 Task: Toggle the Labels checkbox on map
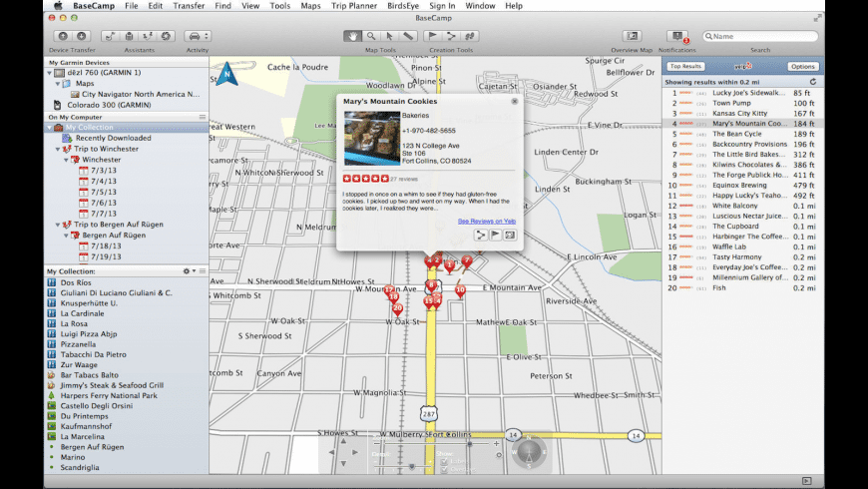[x=444, y=461]
